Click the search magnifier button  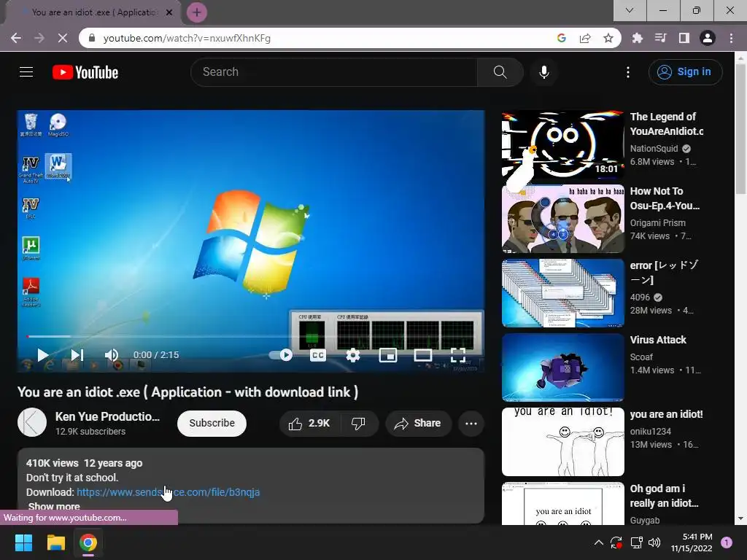click(x=500, y=72)
